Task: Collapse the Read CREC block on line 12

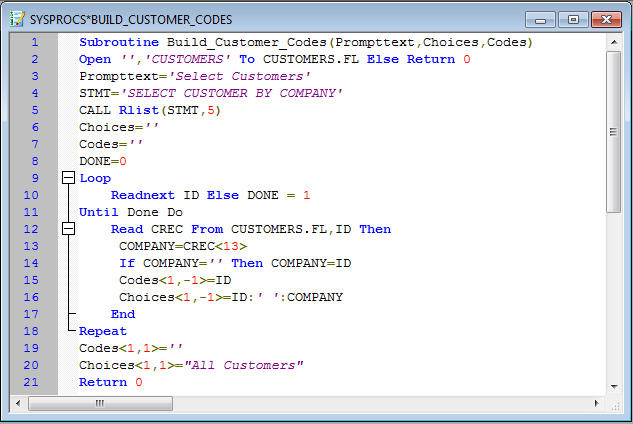Action: pyautogui.click(x=69, y=229)
